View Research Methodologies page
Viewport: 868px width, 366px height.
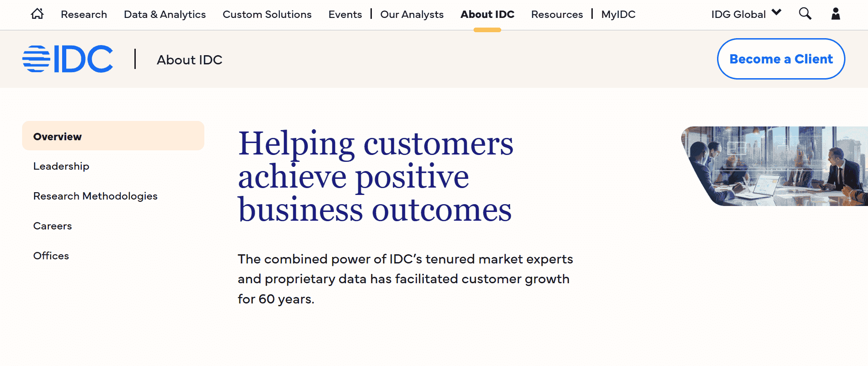click(95, 196)
